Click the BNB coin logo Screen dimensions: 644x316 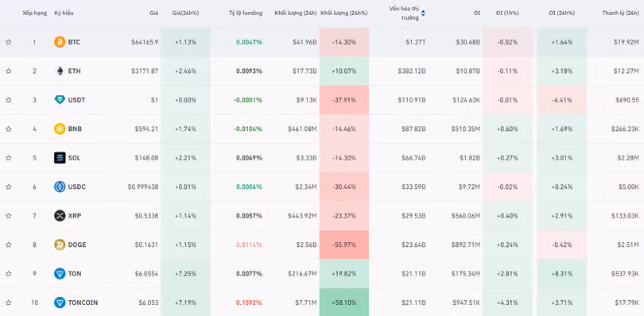pos(60,129)
